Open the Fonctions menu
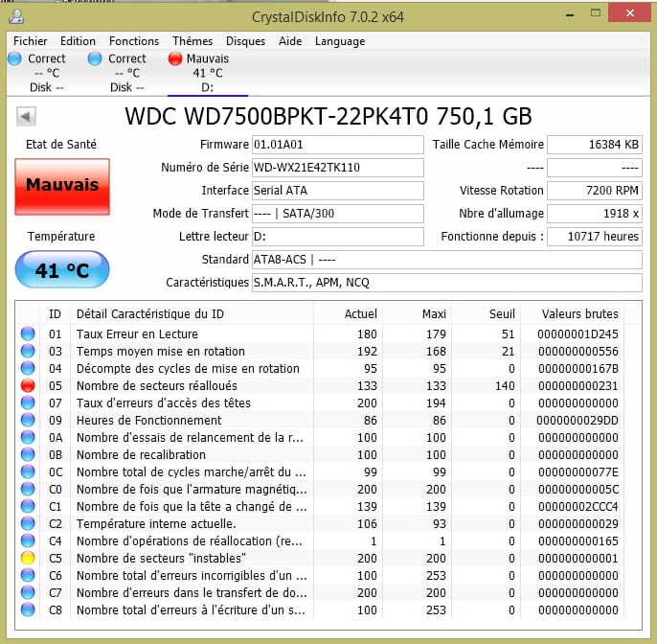Image resolution: width=657 pixels, height=644 pixels. [134, 41]
